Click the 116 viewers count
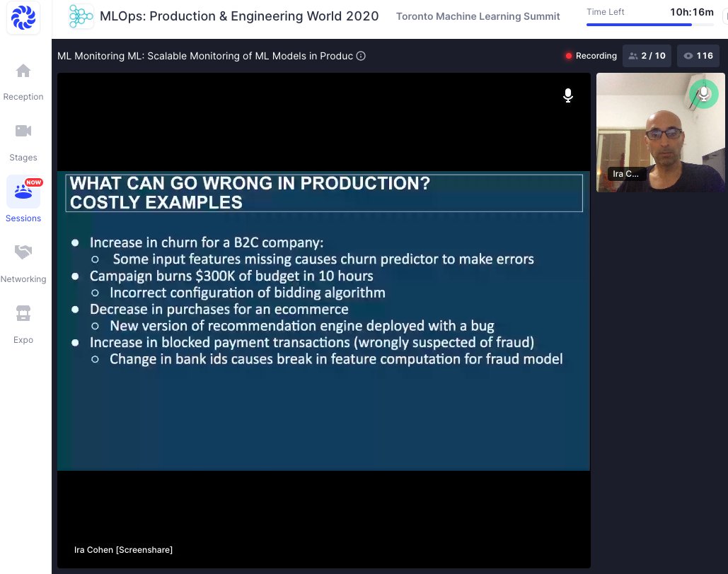 click(x=698, y=56)
